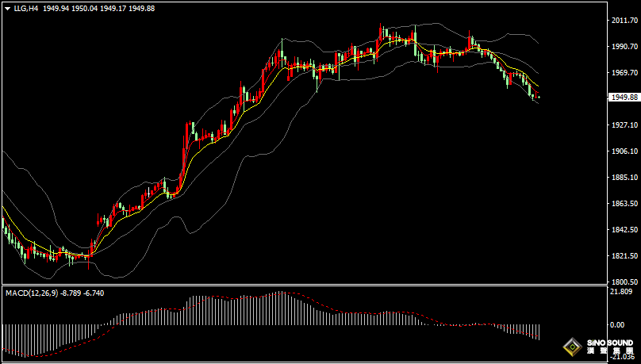641x364 pixels.
Task: Click the current price tag 1949.88
Action: coord(624,97)
